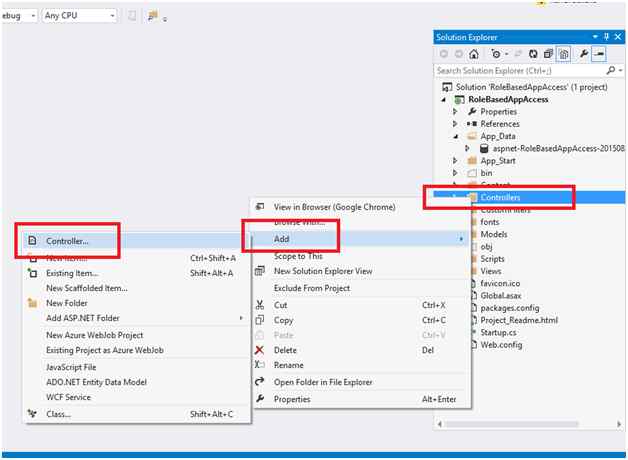Select favicon.ico in Solution Explorer

tap(500, 283)
